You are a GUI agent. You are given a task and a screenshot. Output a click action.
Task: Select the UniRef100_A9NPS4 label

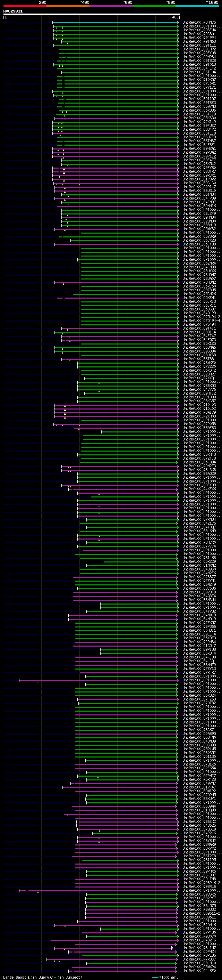199,57
